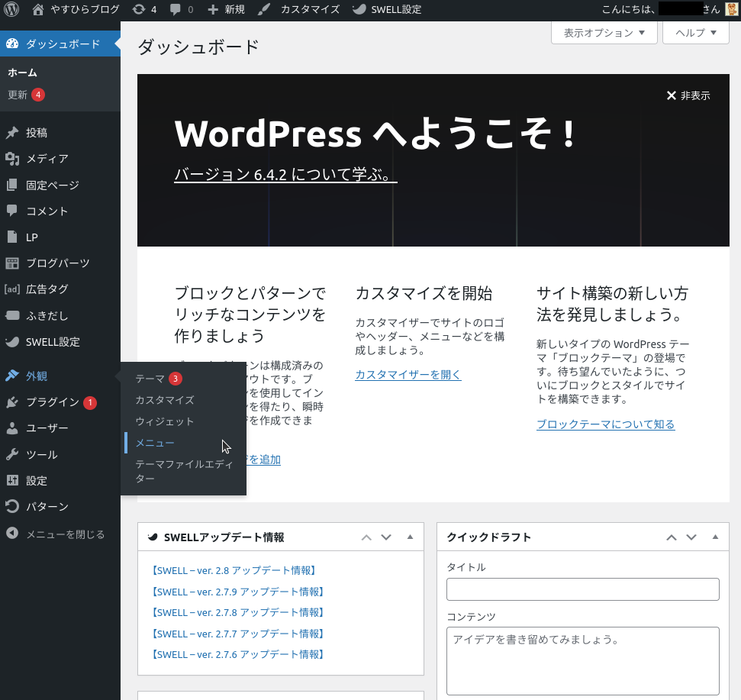The image size is (741, 700).
Task: Dismiss welcome panel with 非表示
Action: pos(688,96)
